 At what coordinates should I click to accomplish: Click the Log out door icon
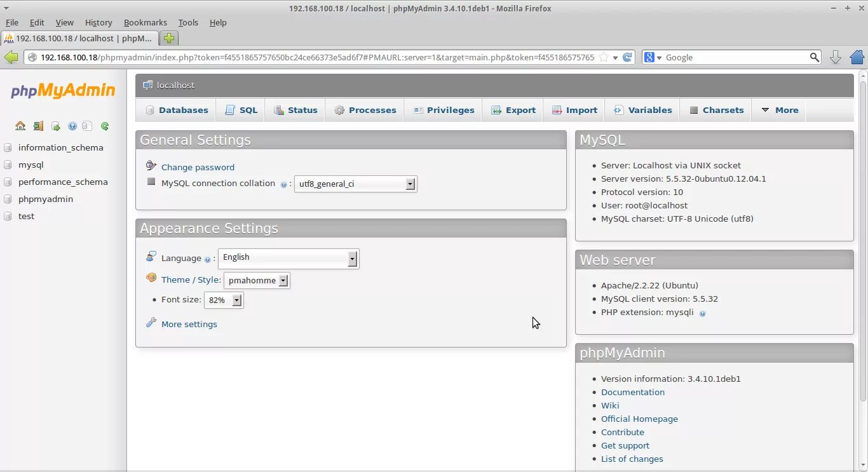[x=38, y=126]
